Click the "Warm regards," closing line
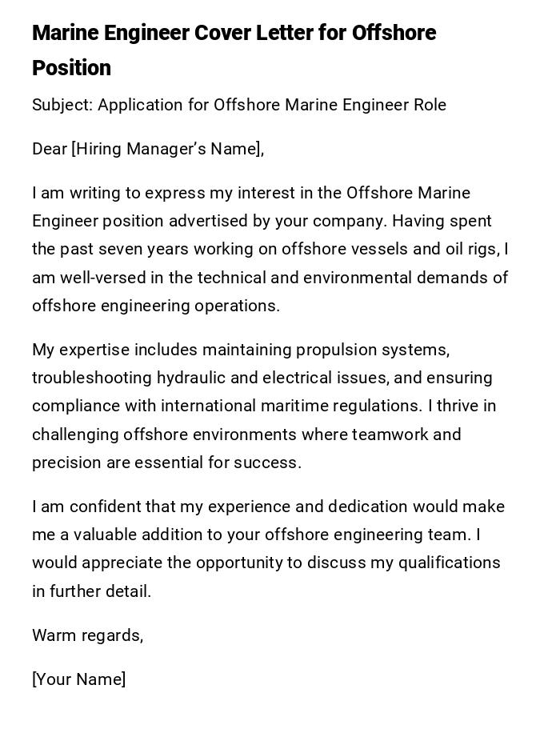Image resolution: width=560 pixels, height=729 pixels. point(88,635)
